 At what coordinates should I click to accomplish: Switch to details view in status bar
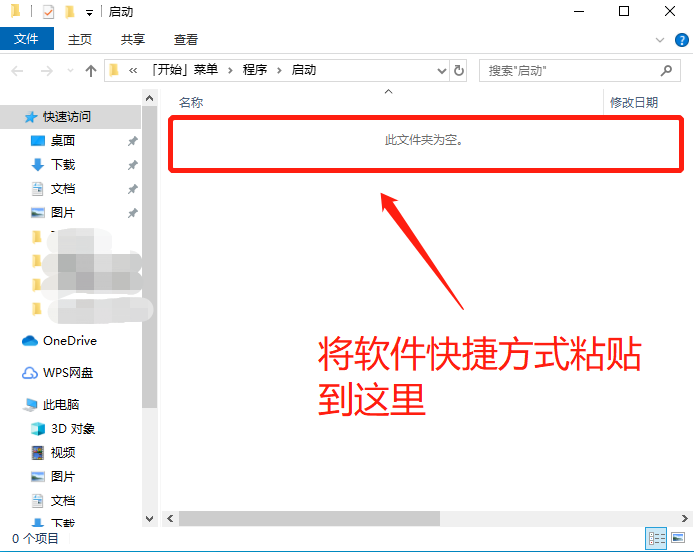pos(656,539)
